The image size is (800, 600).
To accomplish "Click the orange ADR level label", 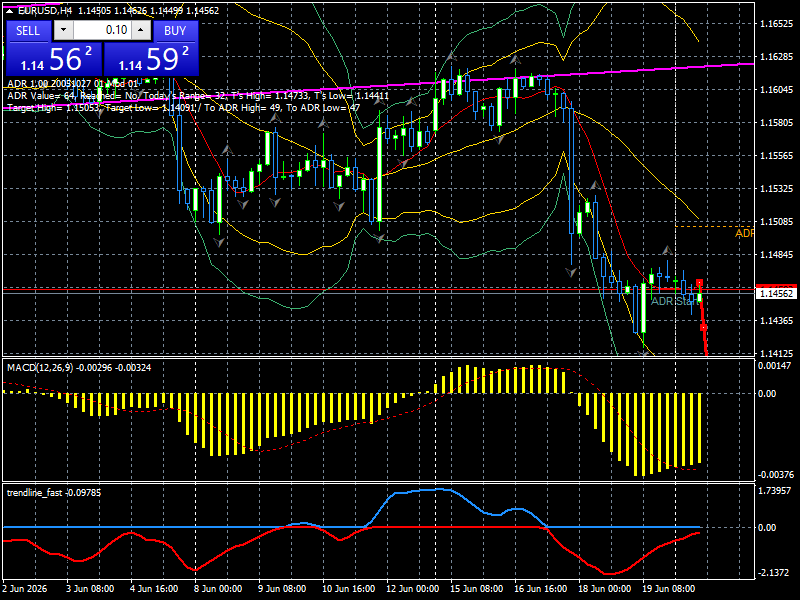I will click(x=744, y=233).
